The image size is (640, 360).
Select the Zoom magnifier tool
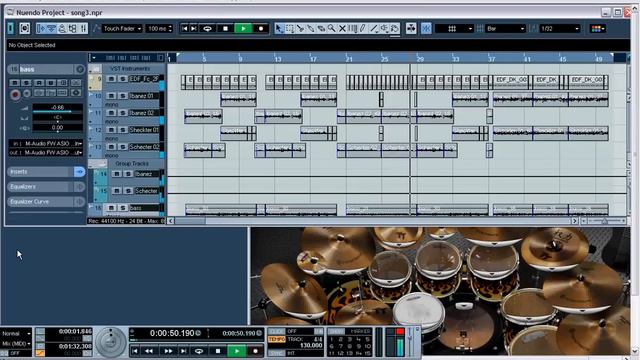[331, 29]
